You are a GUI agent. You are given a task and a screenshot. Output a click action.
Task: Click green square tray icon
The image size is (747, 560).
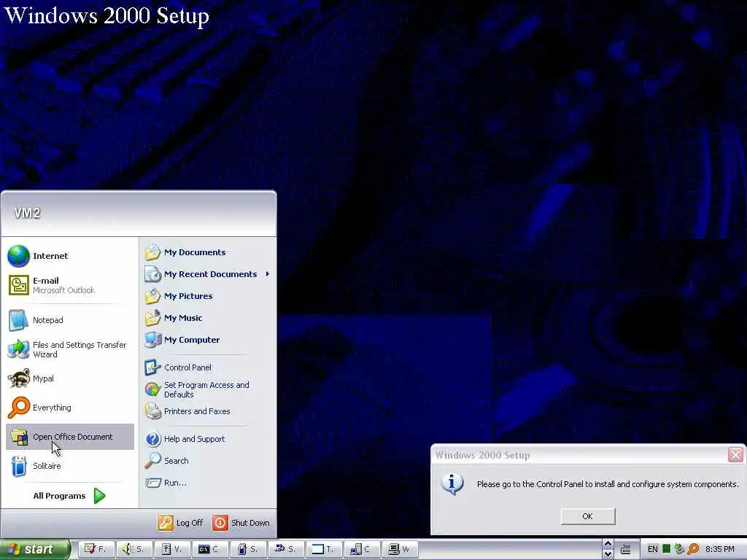667,549
